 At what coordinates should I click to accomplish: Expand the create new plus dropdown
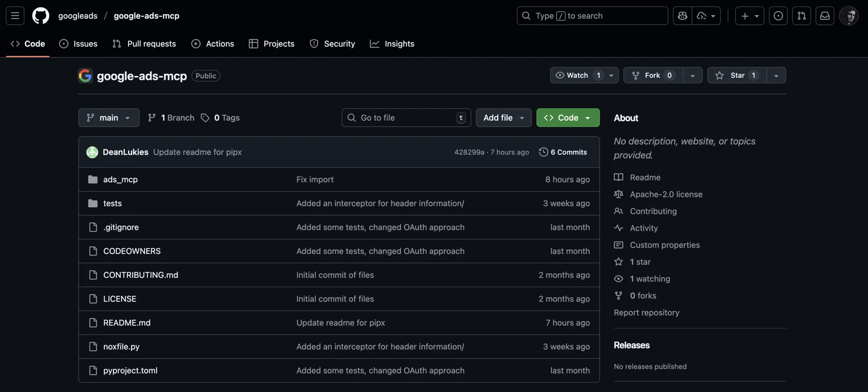pyautogui.click(x=750, y=16)
